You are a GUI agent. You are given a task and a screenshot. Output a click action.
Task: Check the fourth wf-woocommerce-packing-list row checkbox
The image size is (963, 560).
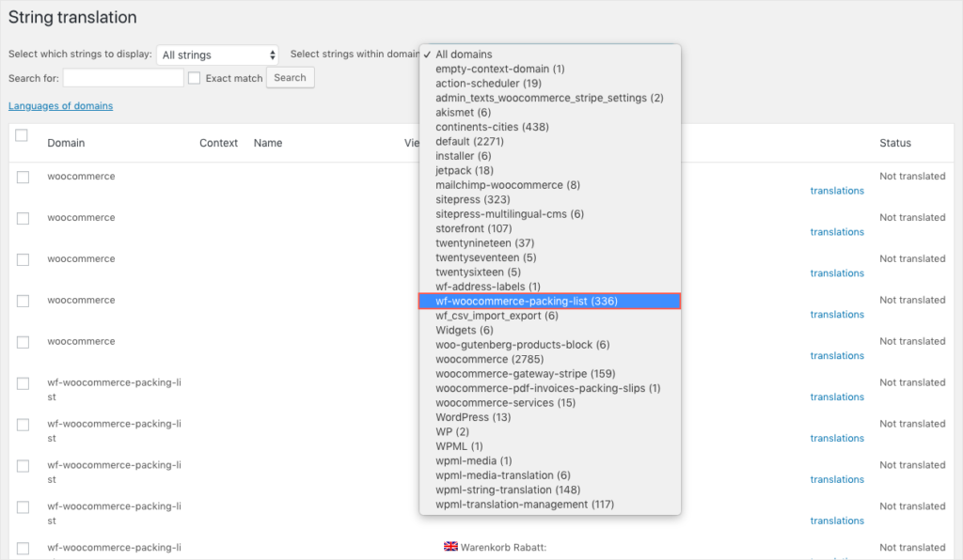[23, 506]
